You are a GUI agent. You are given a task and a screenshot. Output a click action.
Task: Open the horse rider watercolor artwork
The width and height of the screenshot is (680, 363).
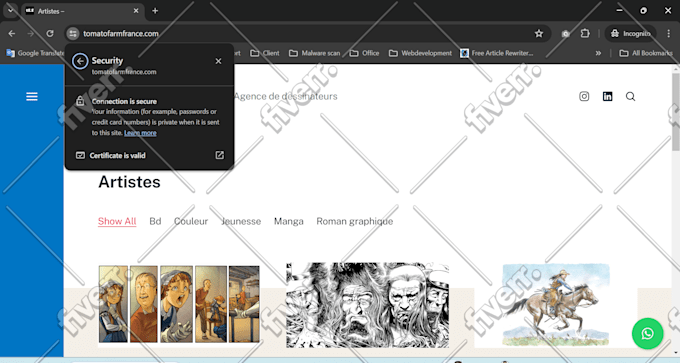tap(556, 304)
